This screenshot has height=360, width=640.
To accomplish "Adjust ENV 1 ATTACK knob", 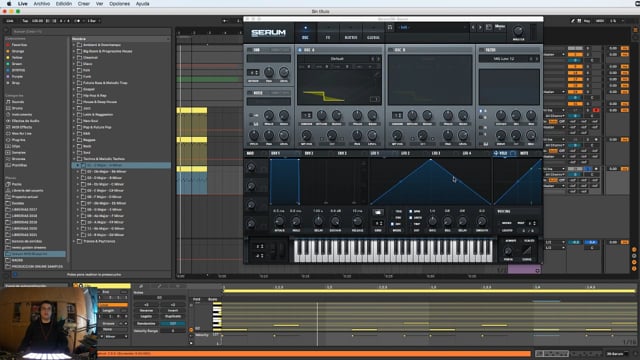I will click(x=279, y=221).
